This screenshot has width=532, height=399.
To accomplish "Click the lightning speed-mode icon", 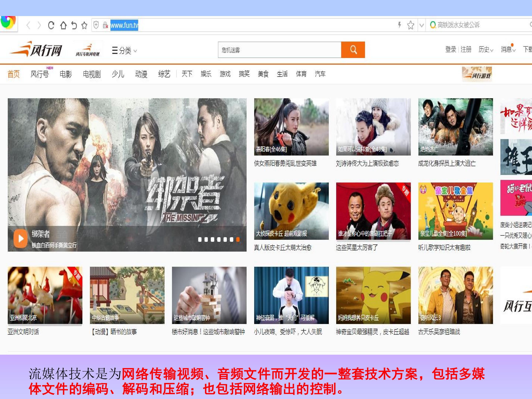I will pyautogui.click(x=400, y=25).
